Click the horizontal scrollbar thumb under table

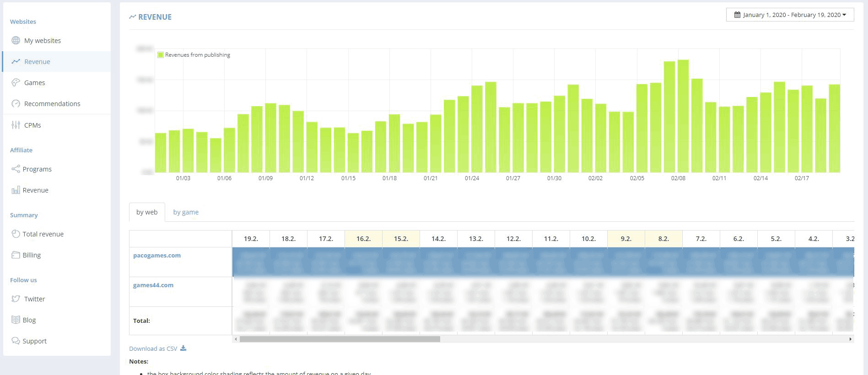pos(340,339)
